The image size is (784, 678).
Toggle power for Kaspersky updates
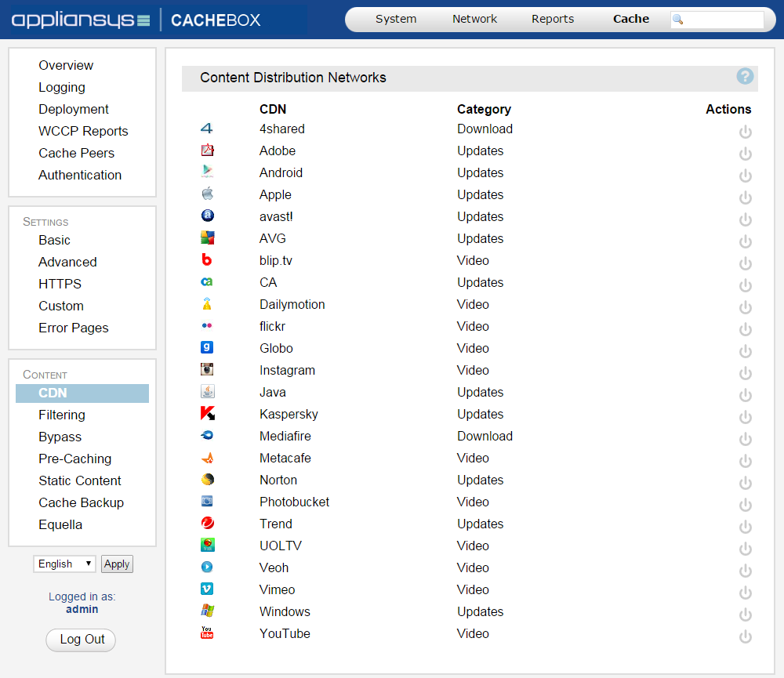tap(745, 417)
